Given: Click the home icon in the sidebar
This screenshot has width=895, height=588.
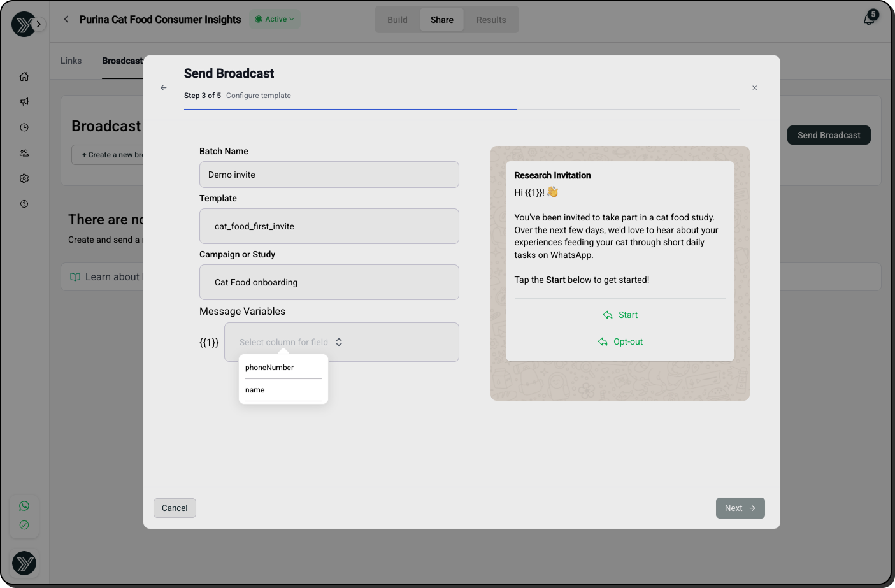Looking at the screenshot, I should (24, 76).
